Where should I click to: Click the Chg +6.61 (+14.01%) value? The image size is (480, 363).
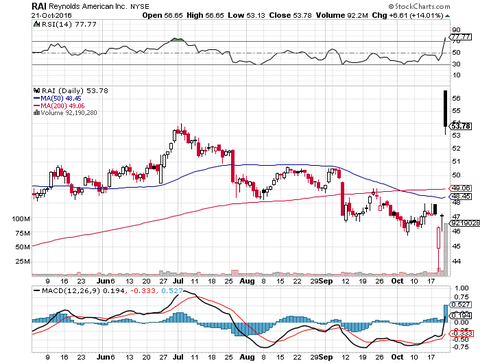408,16
